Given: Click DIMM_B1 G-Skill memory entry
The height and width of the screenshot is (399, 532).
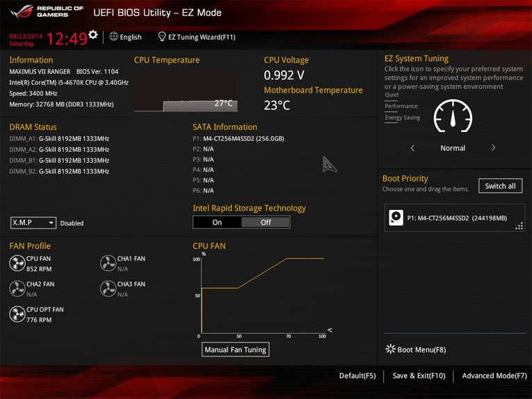Looking at the screenshot, I should (59, 161).
